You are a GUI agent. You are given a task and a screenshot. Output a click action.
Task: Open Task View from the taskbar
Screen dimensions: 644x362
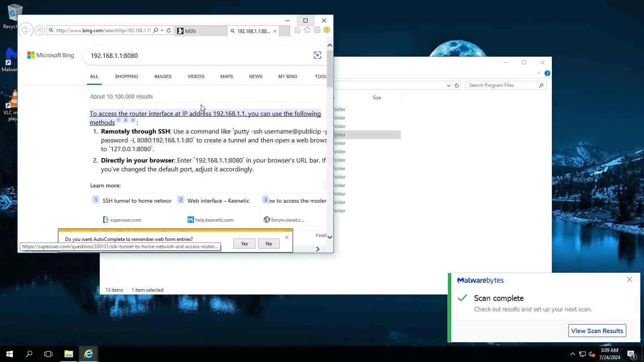[48, 354]
